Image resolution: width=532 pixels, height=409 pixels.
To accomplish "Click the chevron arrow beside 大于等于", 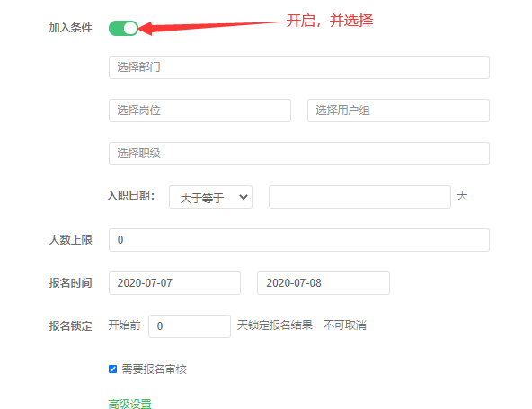I will 243,197.
